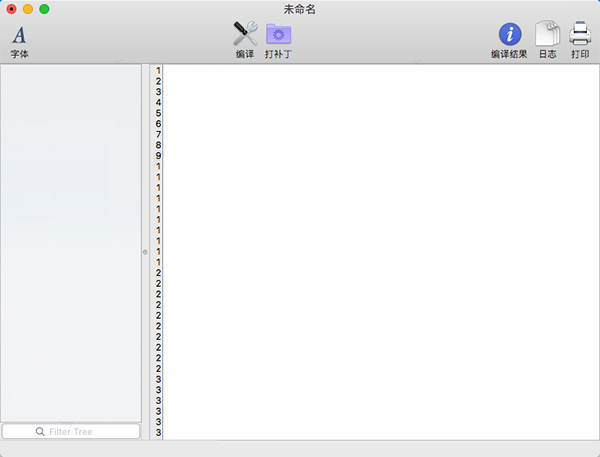This screenshot has width=600, height=457.
Task: Click the Filter Tree search field
Action: (71, 431)
